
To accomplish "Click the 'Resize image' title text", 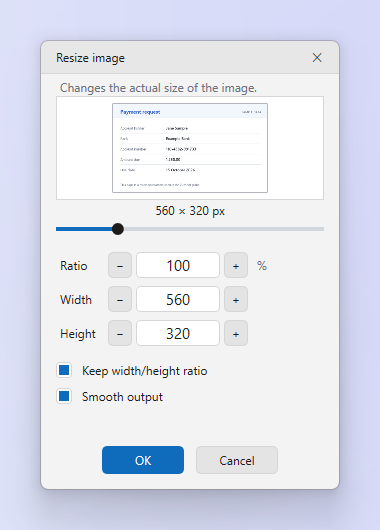I will coord(90,58).
